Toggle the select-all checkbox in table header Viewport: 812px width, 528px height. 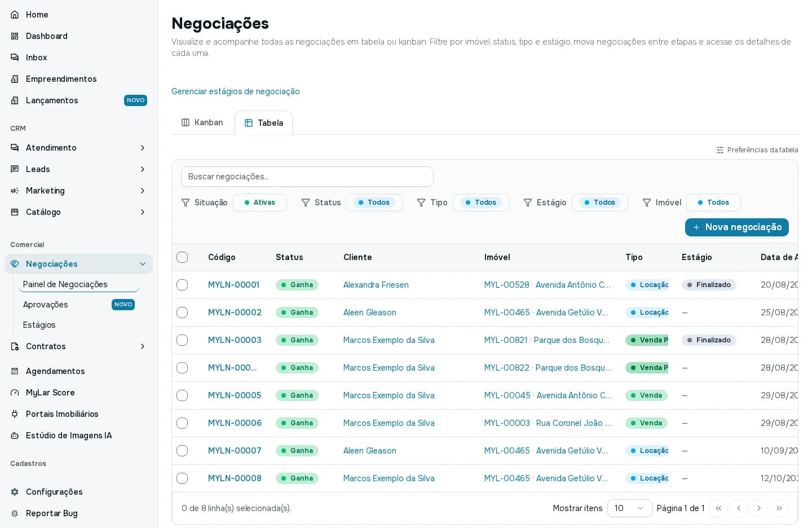(182, 257)
